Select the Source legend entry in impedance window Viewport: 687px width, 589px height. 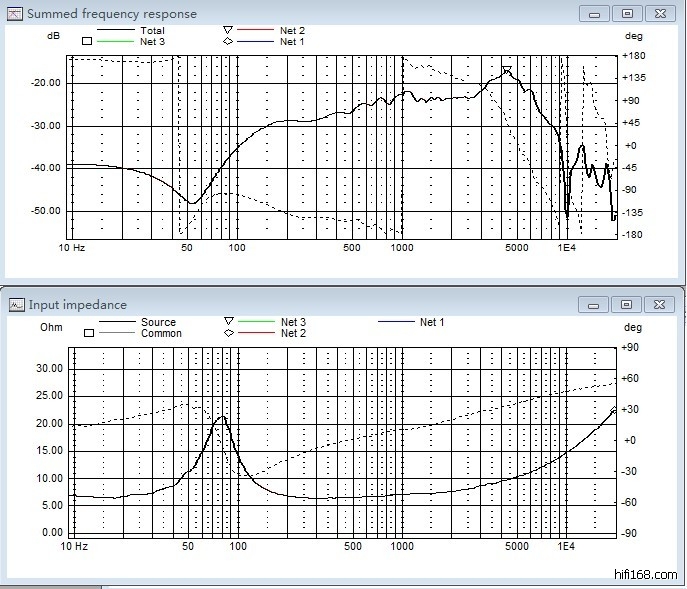point(158,322)
